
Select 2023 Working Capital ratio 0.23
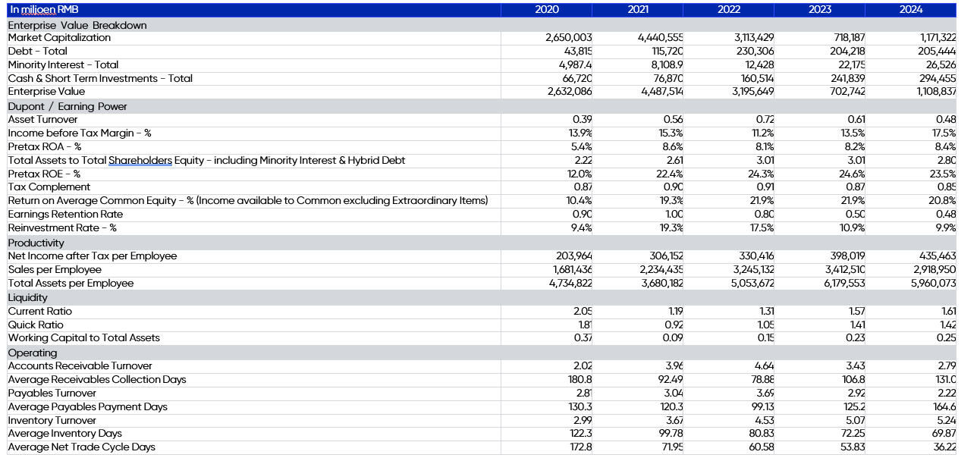tap(856, 338)
